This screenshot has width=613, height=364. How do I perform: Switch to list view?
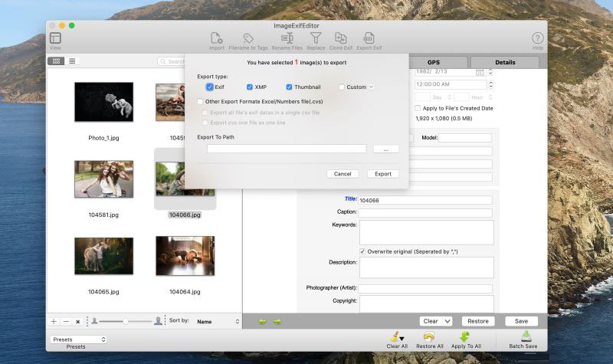[72, 61]
